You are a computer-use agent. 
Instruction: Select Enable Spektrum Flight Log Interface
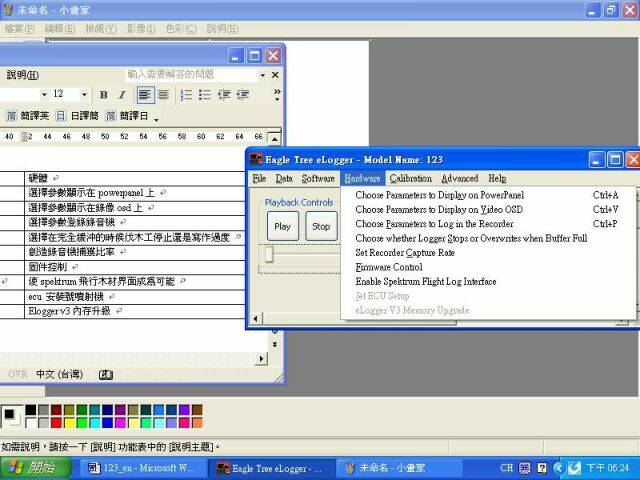pos(488,282)
